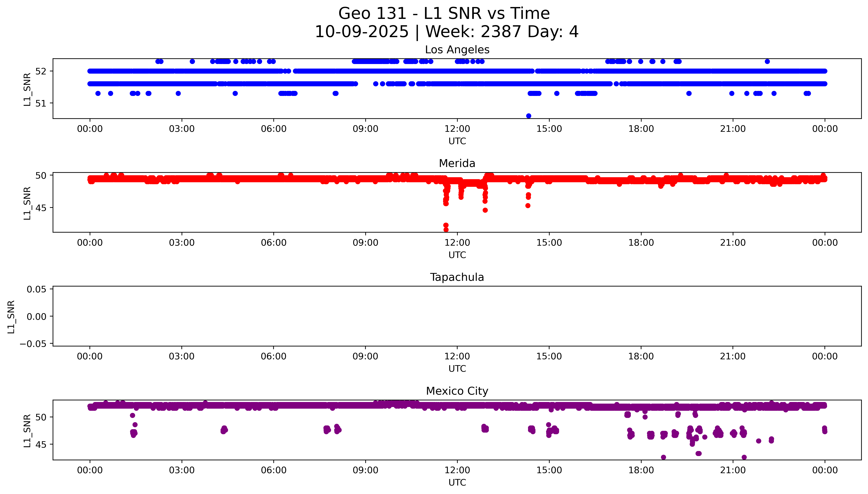Click the 18:00 tick label under the Tapachula plot

(641, 356)
